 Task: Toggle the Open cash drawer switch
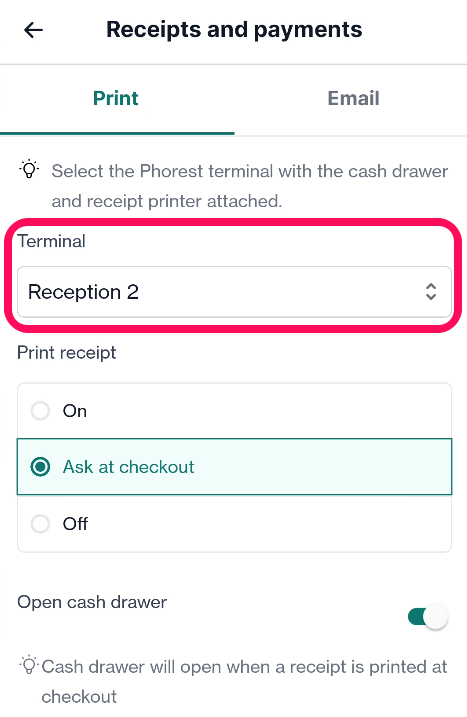(428, 617)
